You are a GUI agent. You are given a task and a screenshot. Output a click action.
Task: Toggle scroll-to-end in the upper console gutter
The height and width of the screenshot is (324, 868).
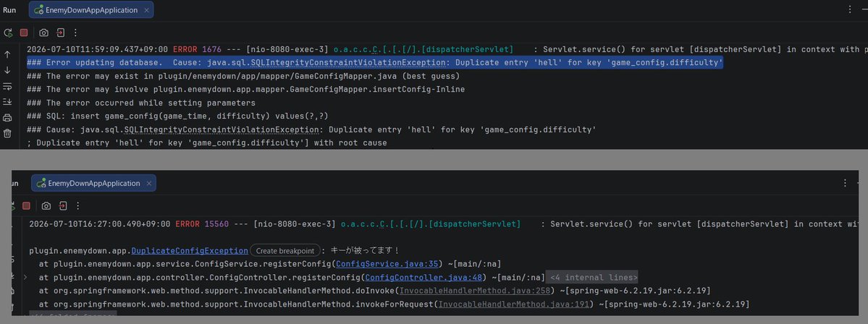tap(7, 102)
